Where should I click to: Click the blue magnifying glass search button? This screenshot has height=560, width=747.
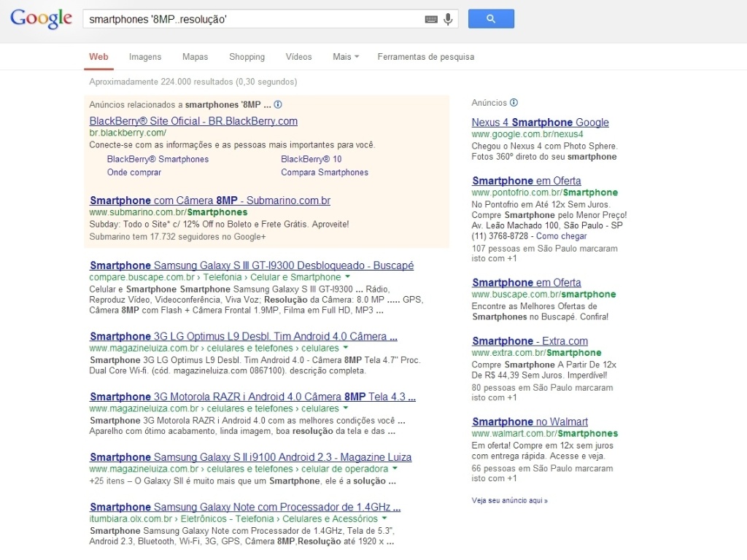coord(490,18)
